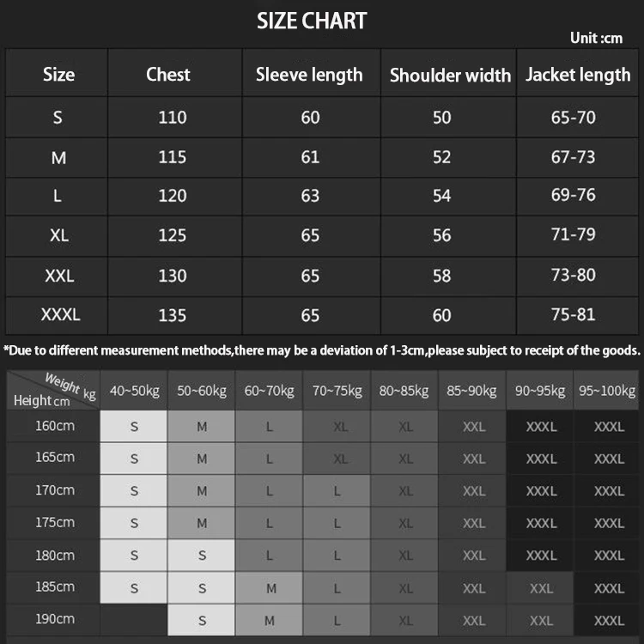644x644 pixels.
Task: Select the Weight/Height diagonal header cell
Action: (53, 390)
